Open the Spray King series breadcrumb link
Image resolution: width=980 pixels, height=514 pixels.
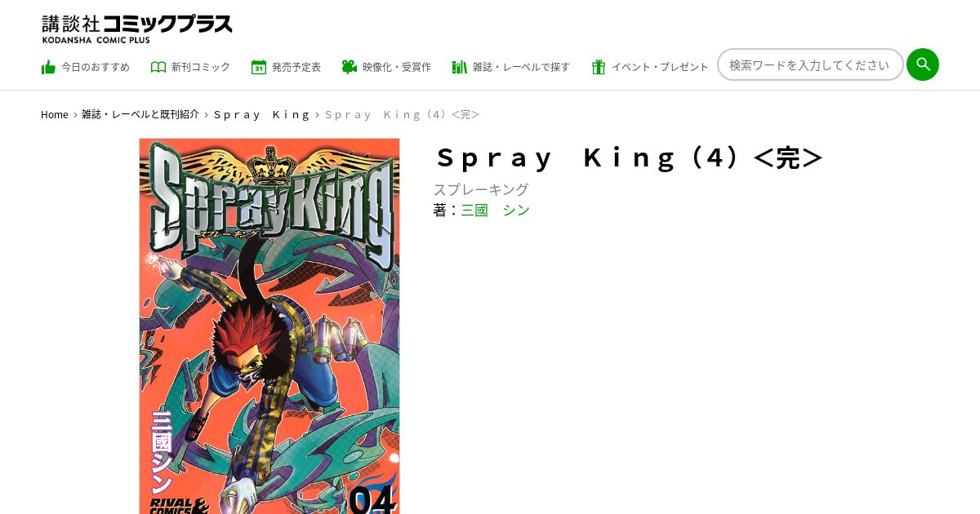[262, 114]
